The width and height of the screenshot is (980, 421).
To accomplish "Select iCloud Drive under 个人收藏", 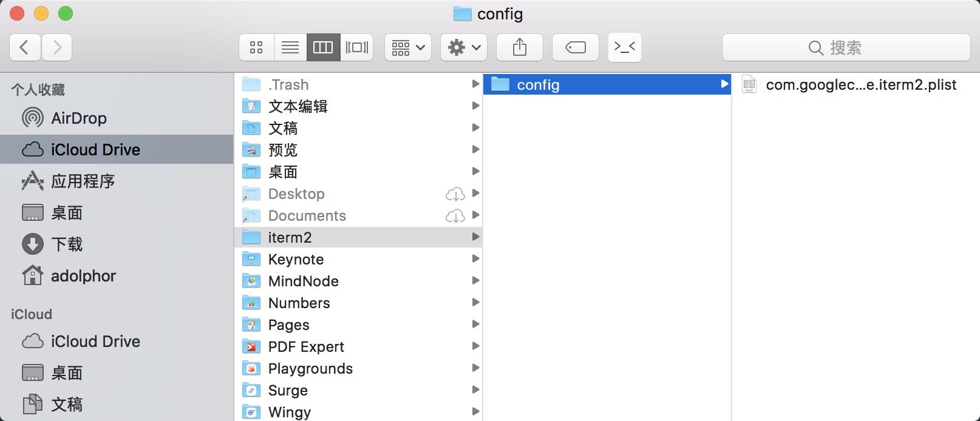I will point(117,149).
